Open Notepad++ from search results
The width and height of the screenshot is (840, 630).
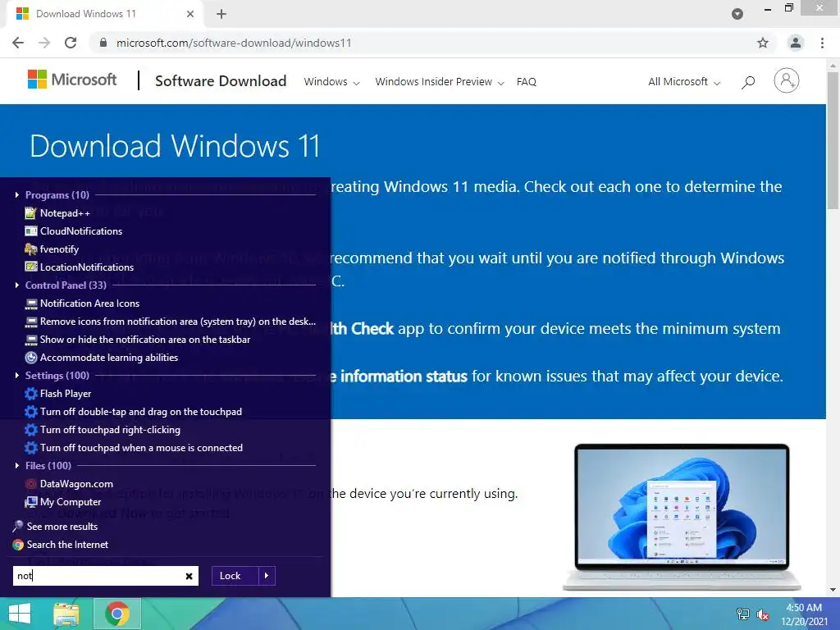pos(58,213)
